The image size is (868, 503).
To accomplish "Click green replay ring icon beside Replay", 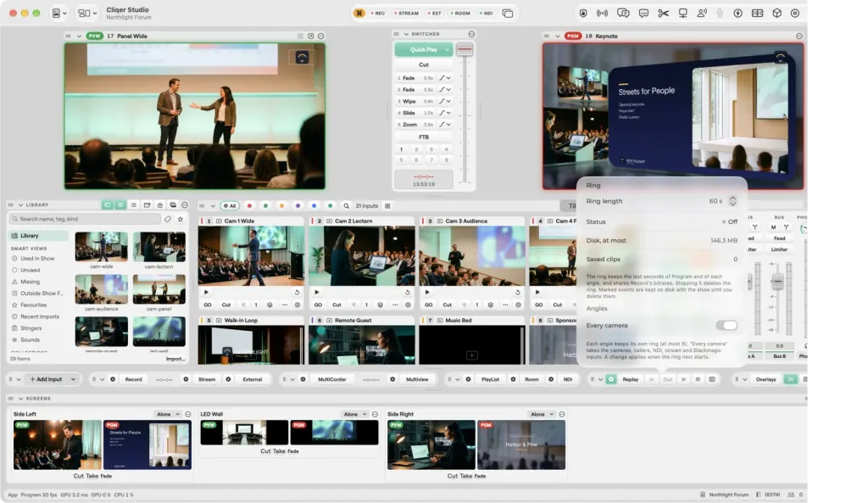I will point(610,379).
